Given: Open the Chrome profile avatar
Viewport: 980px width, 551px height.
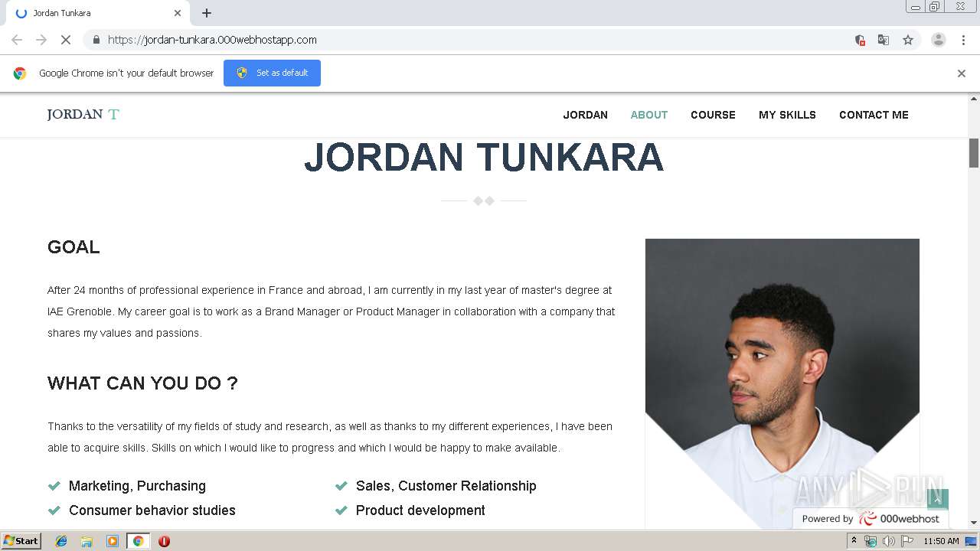Looking at the screenshot, I should (939, 40).
